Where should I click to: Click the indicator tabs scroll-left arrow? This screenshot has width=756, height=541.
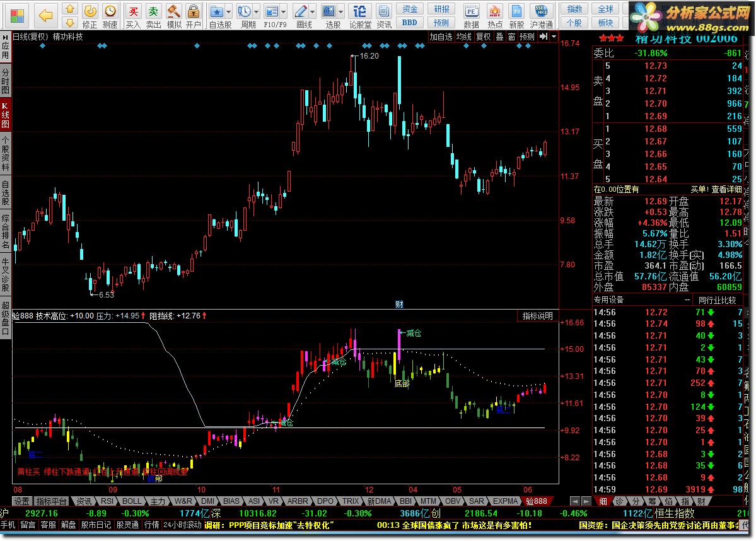[x=574, y=501]
